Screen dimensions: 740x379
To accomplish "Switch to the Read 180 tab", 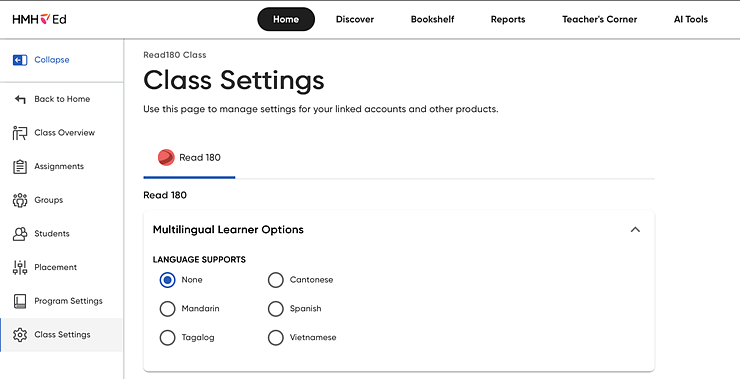I will click(189, 158).
